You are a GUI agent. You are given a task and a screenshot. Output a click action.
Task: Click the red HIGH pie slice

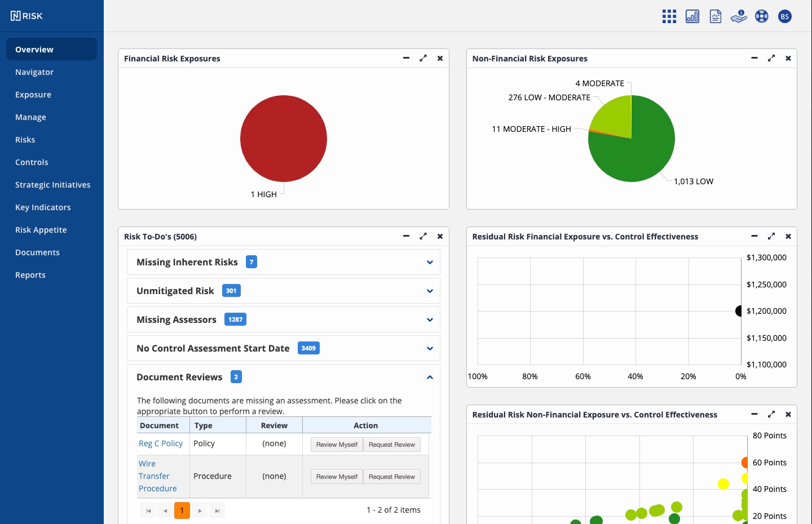(284, 139)
